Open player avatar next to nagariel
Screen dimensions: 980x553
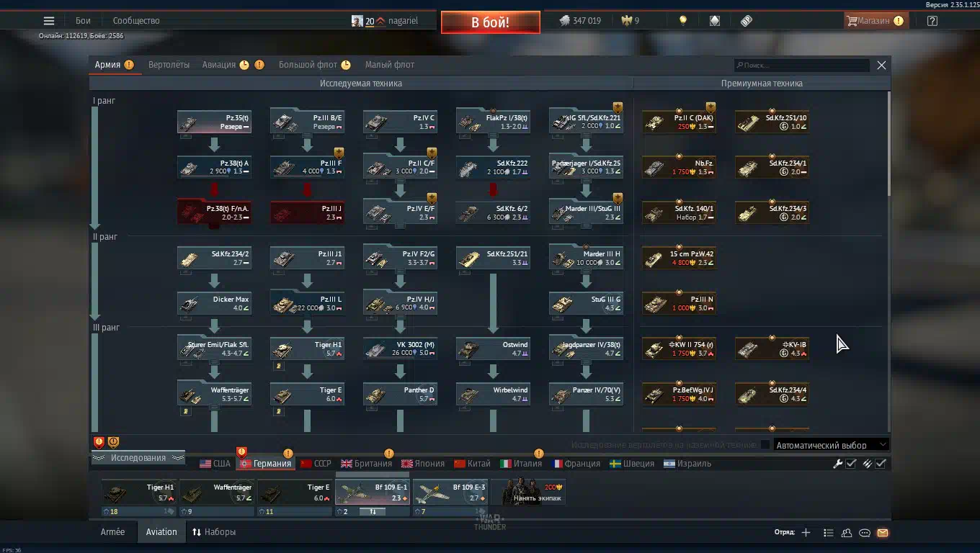click(x=357, y=21)
